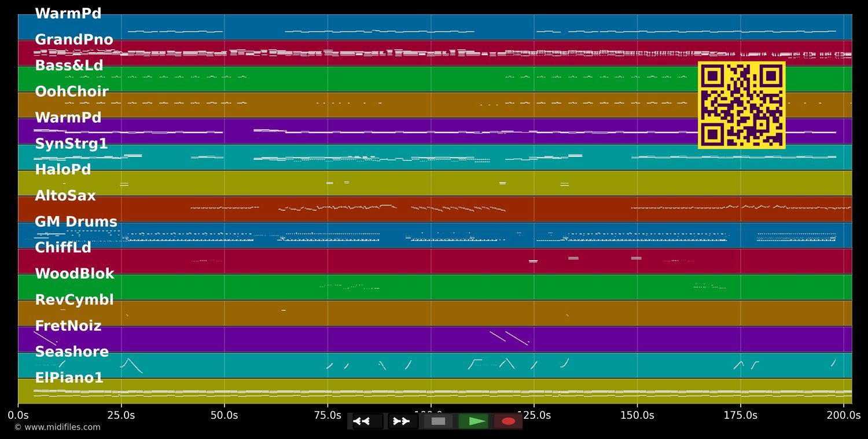Screen dimensions: 868x439
Task: Select the Seashore track label
Action: pyautogui.click(x=72, y=352)
